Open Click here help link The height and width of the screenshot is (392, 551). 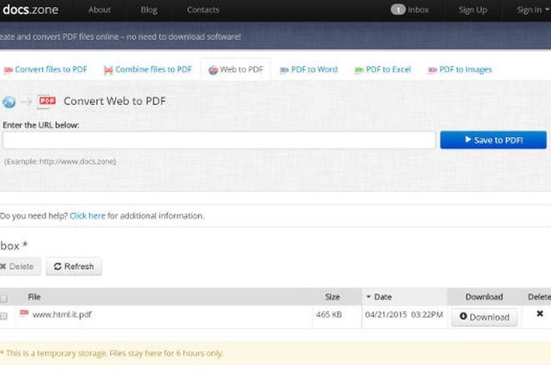pyautogui.click(x=88, y=216)
